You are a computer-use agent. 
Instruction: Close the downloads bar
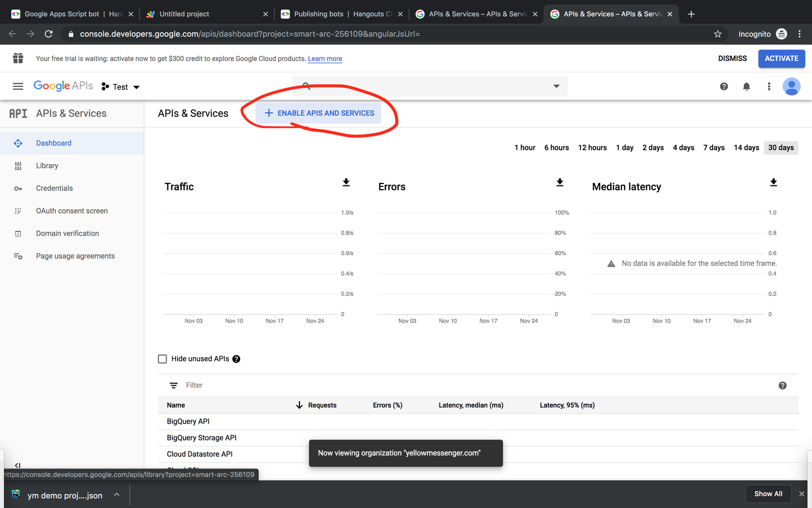click(x=802, y=494)
